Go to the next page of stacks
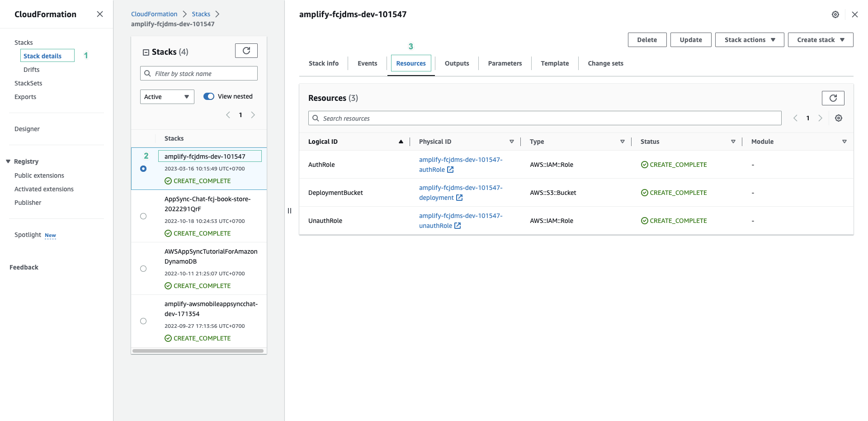Image resolution: width=868 pixels, height=421 pixels. coord(253,115)
